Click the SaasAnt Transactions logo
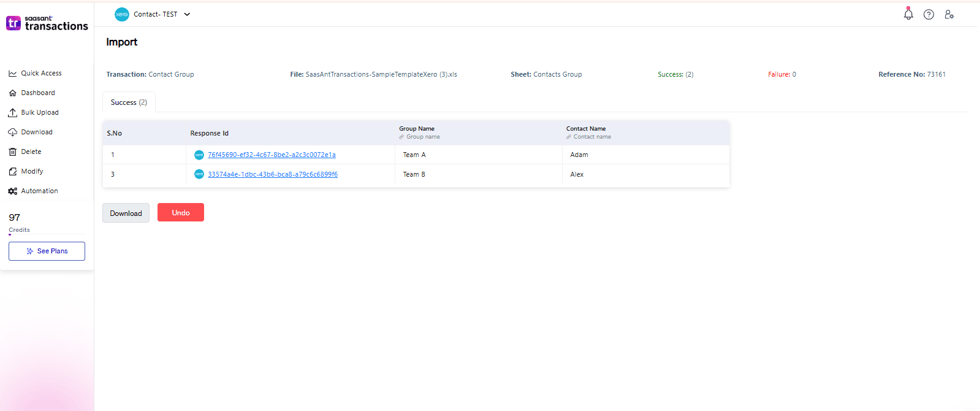Screen dimensions: 980x411 coord(47,23)
